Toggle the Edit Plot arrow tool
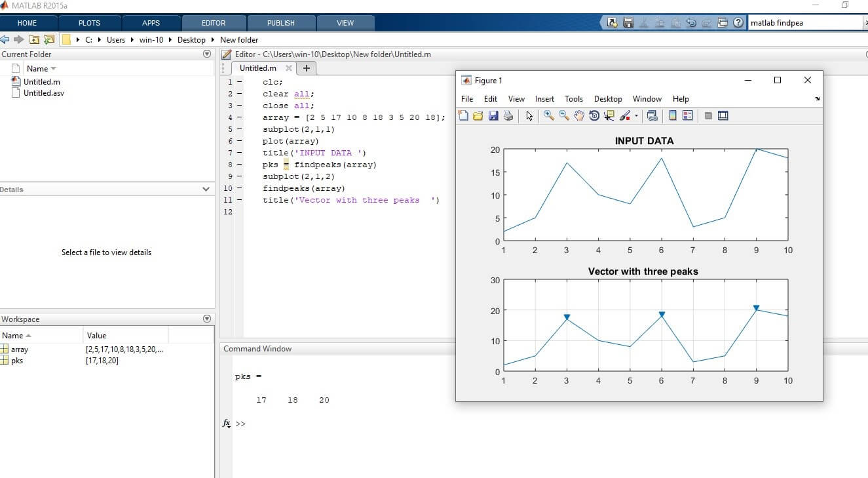Screen dimensions: 868x478 click(531, 115)
